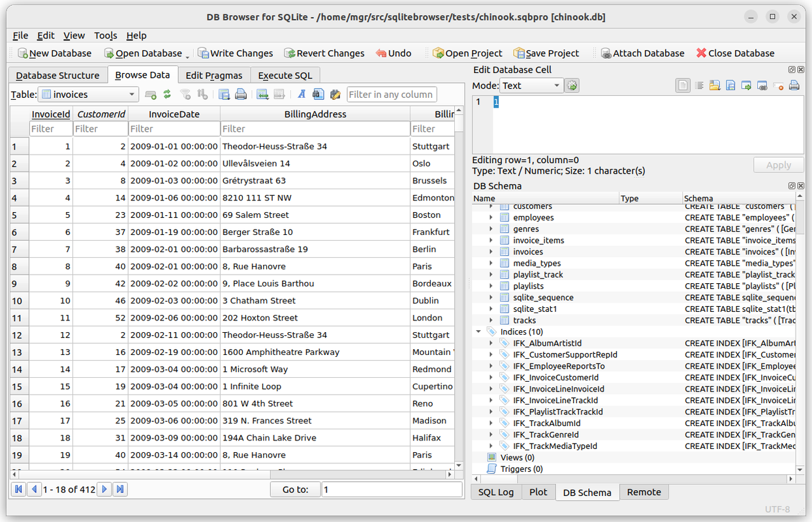Click the italic A font format icon
The image size is (812, 522).
click(302, 95)
